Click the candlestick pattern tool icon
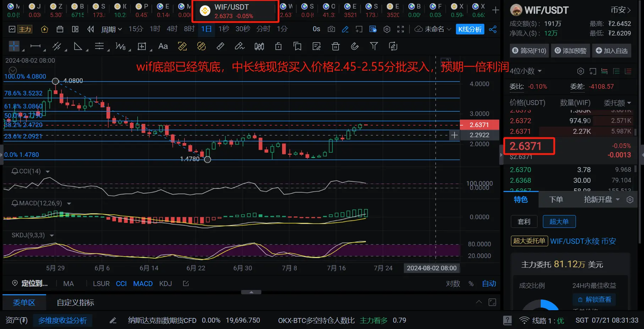The image size is (644, 329). pyautogui.click(x=259, y=46)
